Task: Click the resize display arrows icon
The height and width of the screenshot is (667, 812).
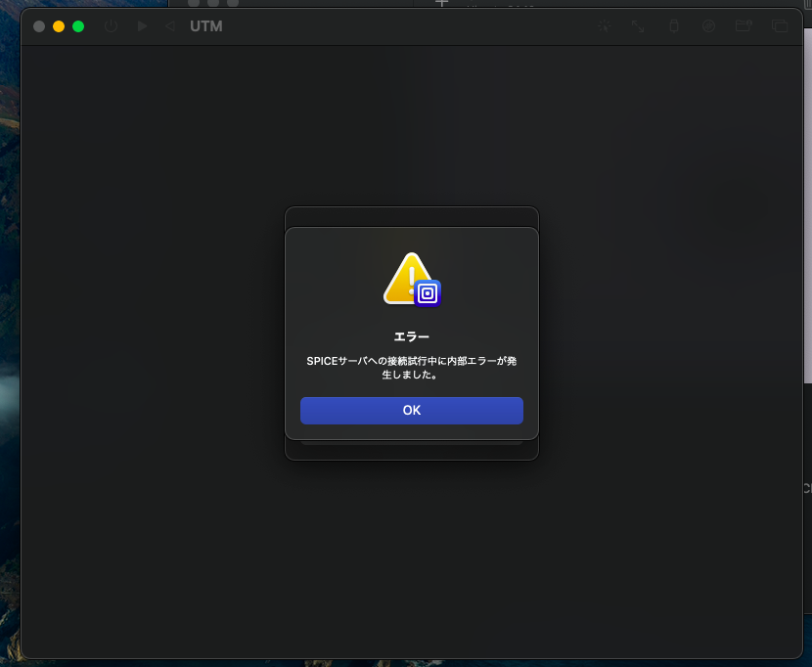Action: 638,26
